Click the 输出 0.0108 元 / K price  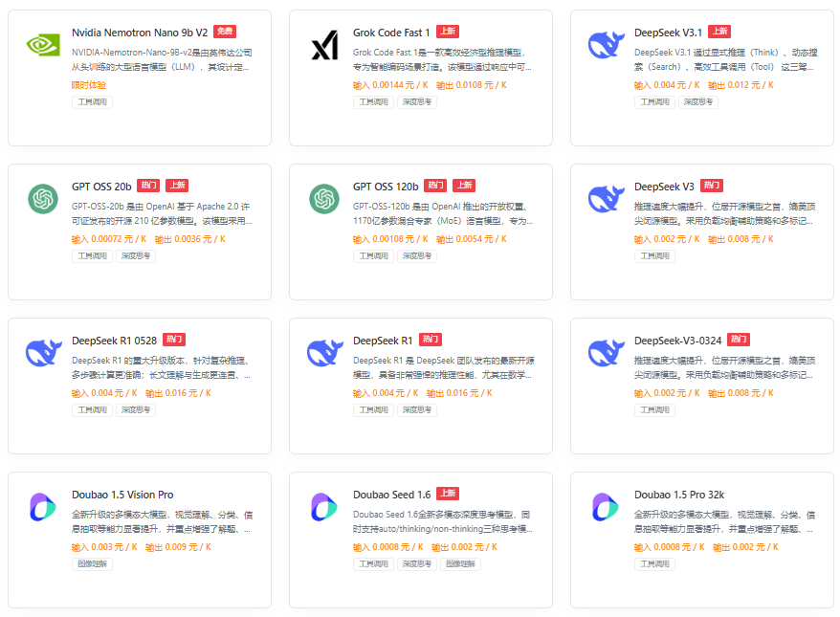472,85
